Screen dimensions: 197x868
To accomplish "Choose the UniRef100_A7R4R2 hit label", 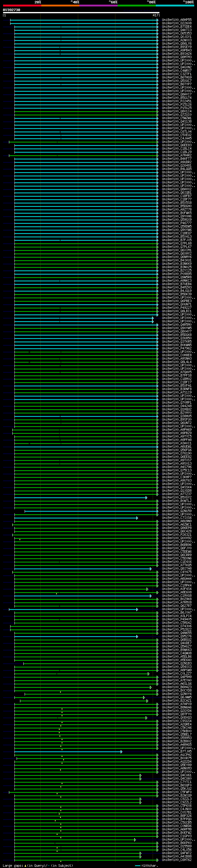I will point(176,155).
